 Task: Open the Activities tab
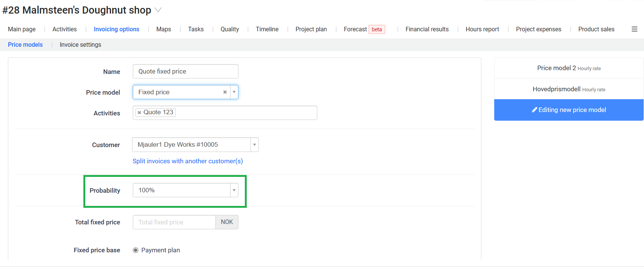tap(65, 29)
